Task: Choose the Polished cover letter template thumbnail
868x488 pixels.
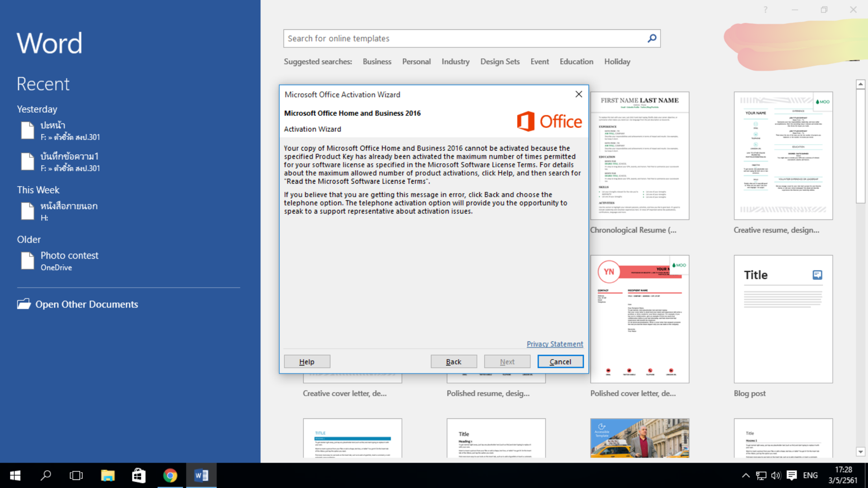Action: 640,319
